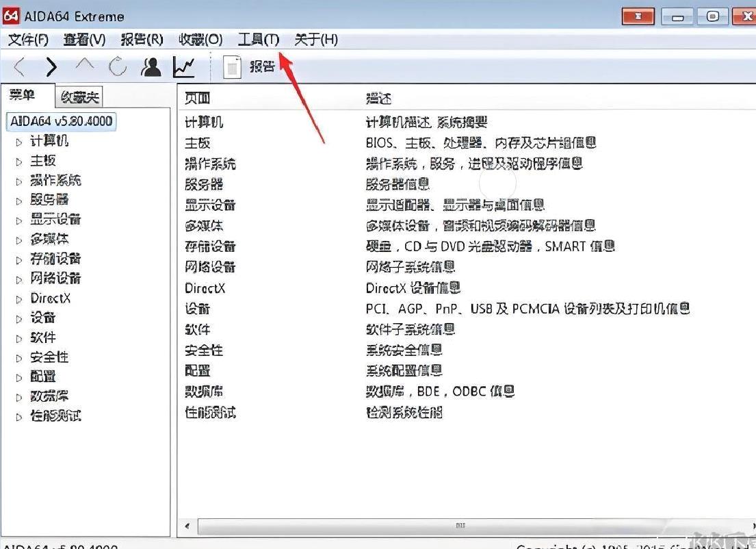Click the description 'BIOS、主板、处理器、内存及芯片组信息'

click(481, 143)
